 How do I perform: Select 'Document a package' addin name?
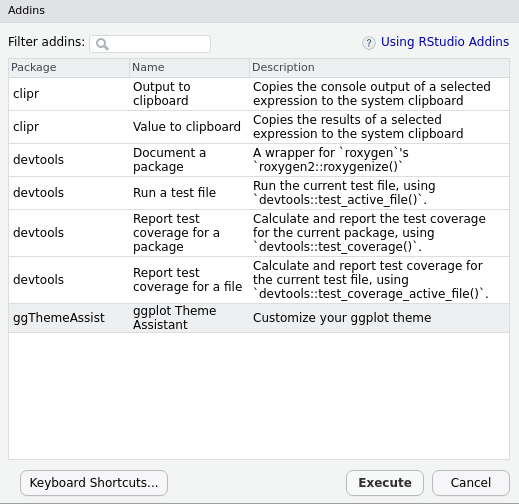click(169, 160)
